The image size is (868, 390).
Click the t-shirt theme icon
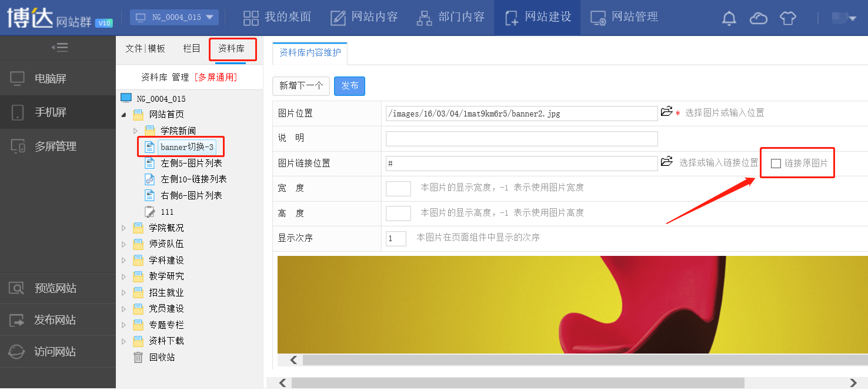point(788,18)
